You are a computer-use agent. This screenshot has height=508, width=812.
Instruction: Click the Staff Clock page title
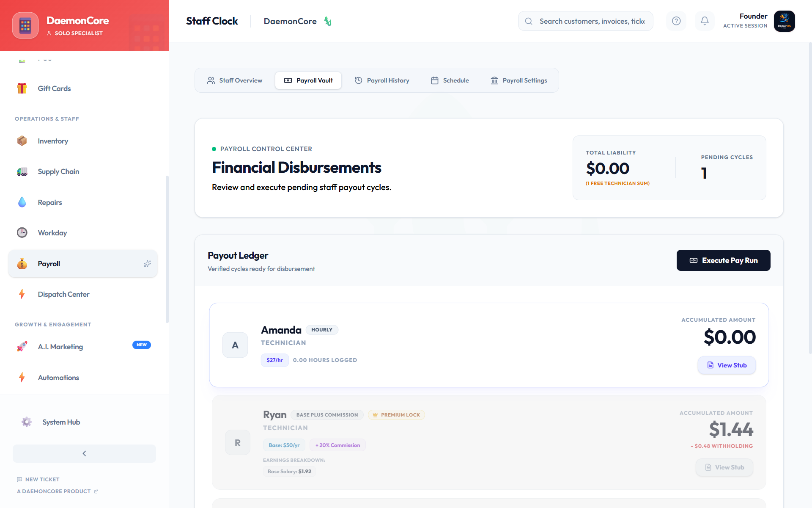[212, 21]
